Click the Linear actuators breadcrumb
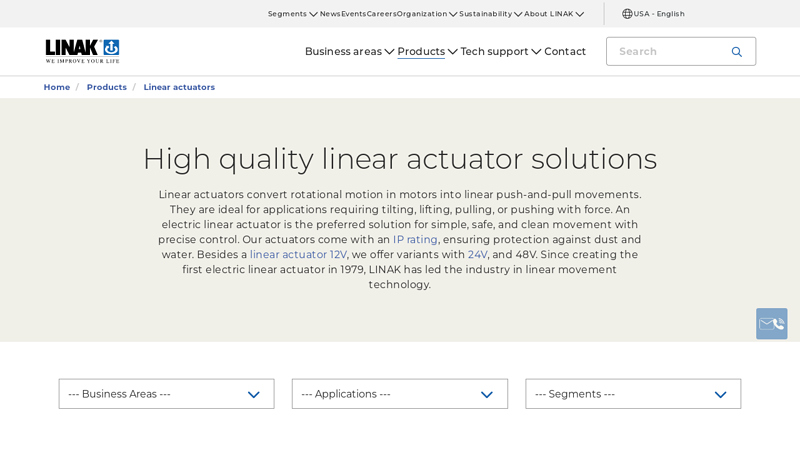The width and height of the screenshot is (800, 450). [179, 87]
